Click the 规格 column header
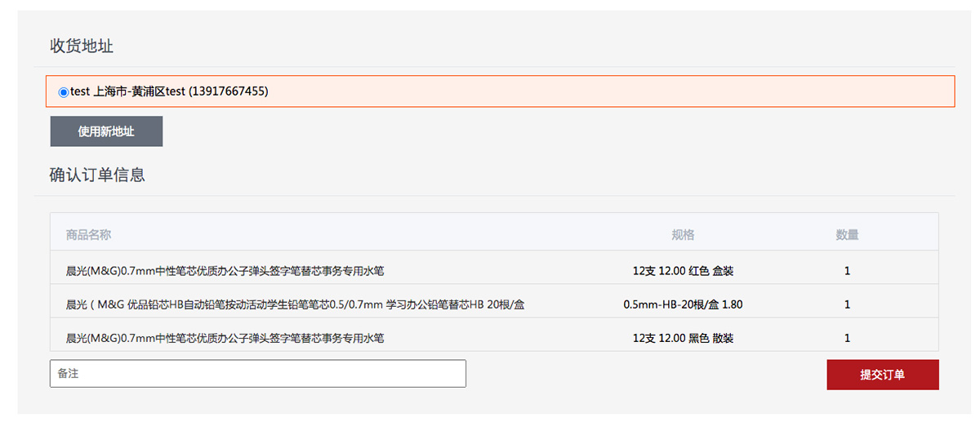This screenshot has height=422, width=980. click(x=683, y=235)
